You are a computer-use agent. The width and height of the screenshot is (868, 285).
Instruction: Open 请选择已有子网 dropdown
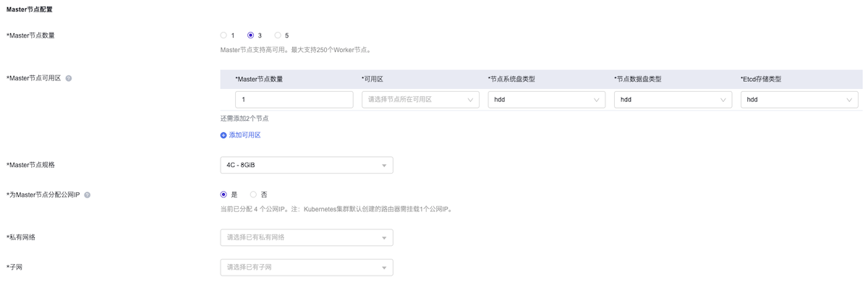pos(307,268)
